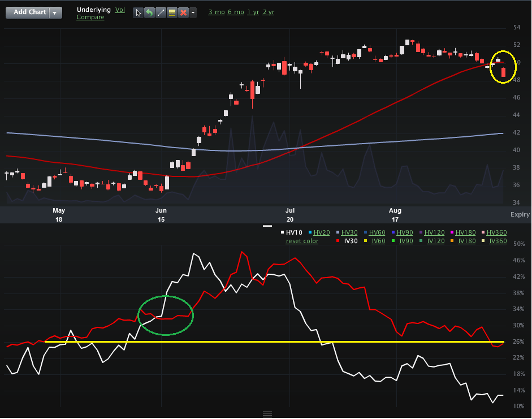Toggle the HV20 volatility series

(322, 232)
